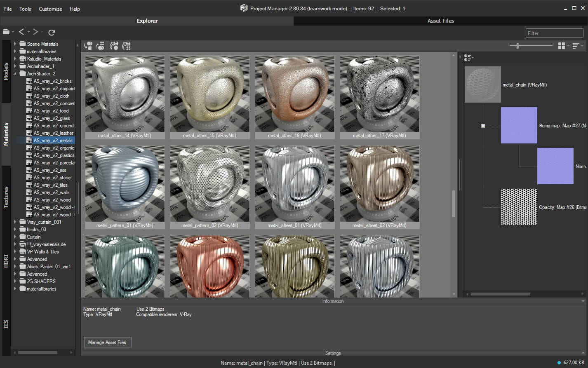
Task: Open the material tree display options icon
Action: click(x=468, y=58)
